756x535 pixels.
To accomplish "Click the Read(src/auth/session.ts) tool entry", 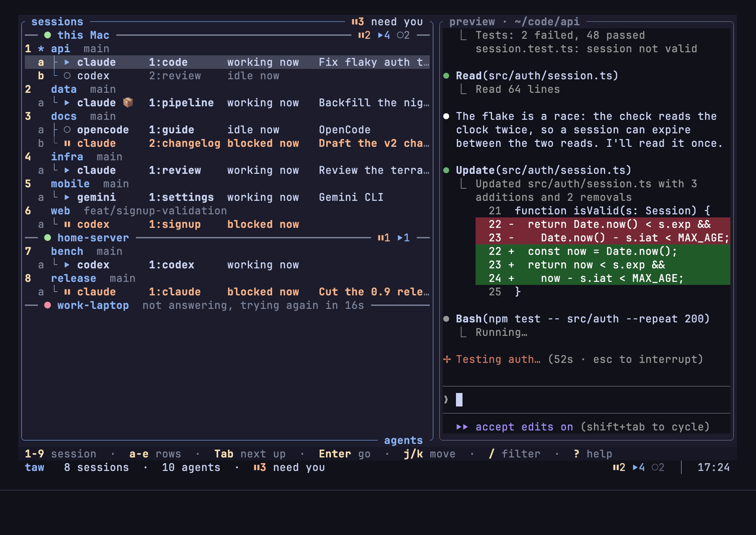I will (x=537, y=76).
